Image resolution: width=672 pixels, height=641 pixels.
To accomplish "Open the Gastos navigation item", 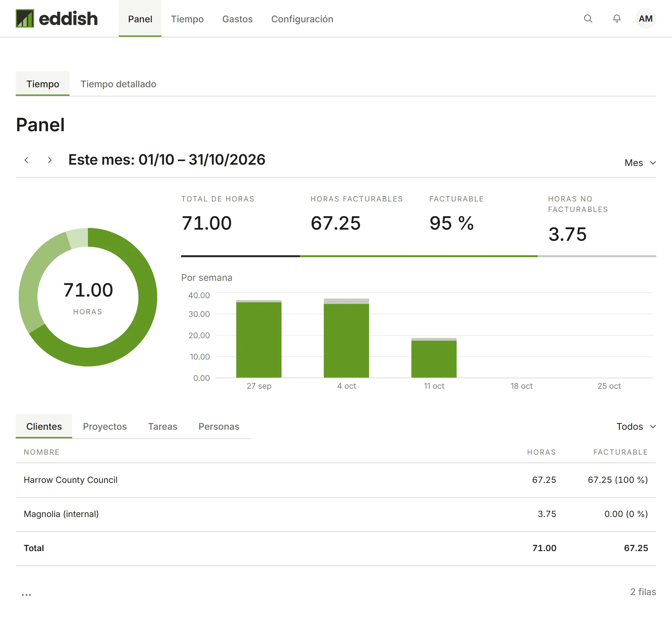I will [x=238, y=19].
